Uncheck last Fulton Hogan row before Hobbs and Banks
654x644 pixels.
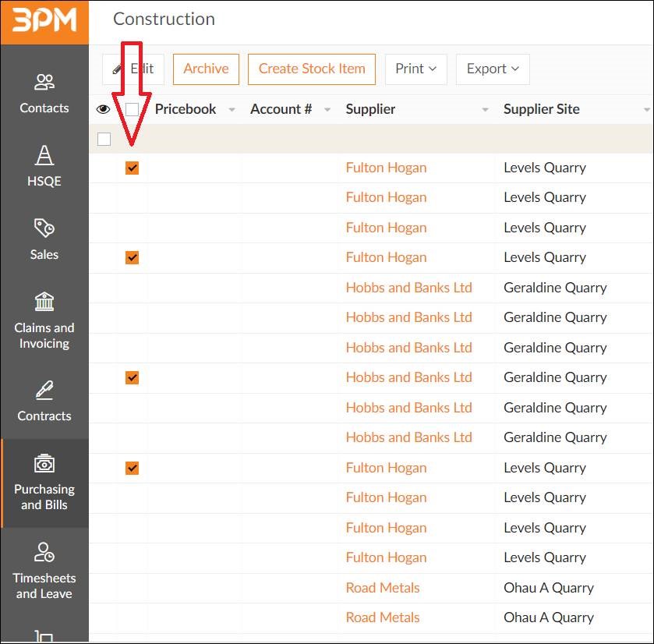tap(132, 258)
